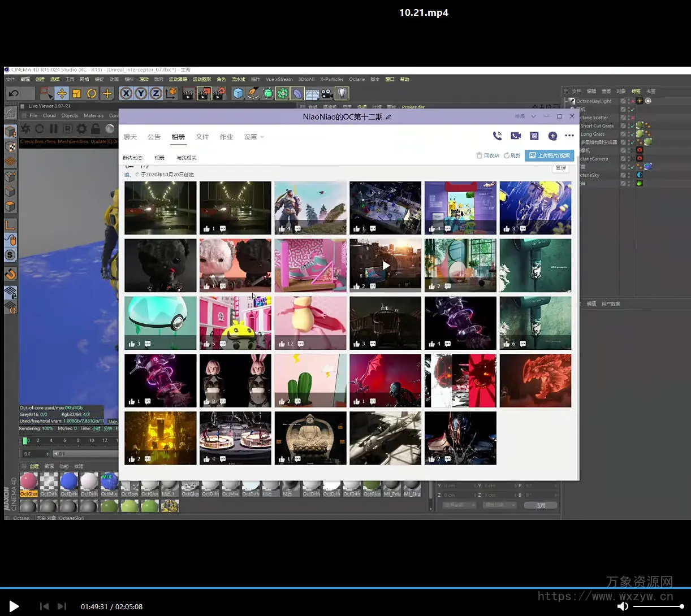The image size is (691, 616).
Task: Click the 刷新 refresh button
Action: point(512,155)
